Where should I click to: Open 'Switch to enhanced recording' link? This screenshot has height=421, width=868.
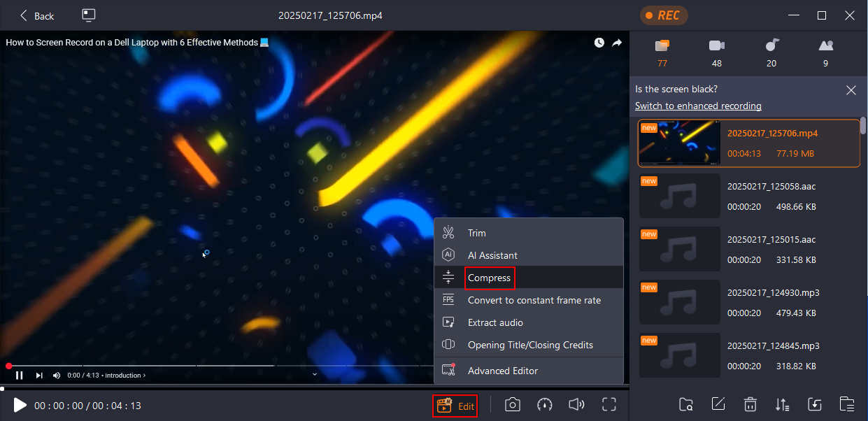(x=698, y=106)
